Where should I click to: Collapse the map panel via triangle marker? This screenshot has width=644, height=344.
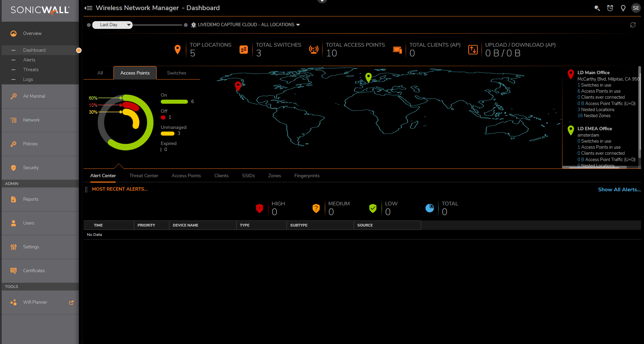click(x=118, y=166)
